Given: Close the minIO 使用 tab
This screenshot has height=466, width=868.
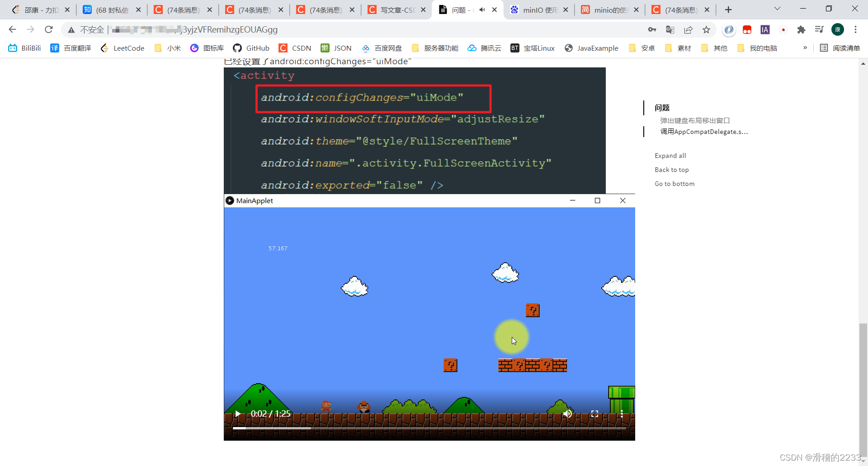Looking at the screenshot, I should pyautogui.click(x=566, y=10).
